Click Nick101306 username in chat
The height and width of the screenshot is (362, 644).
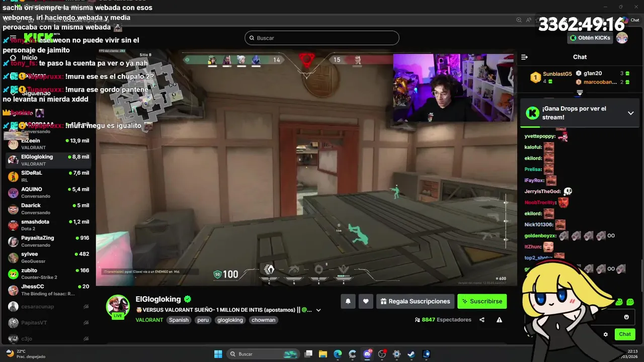539,224
